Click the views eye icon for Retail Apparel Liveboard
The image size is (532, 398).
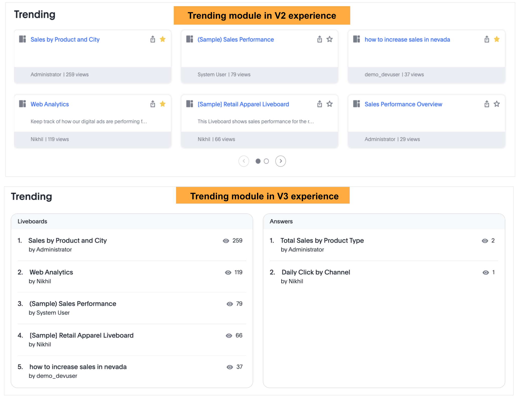click(x=229, y=335)
